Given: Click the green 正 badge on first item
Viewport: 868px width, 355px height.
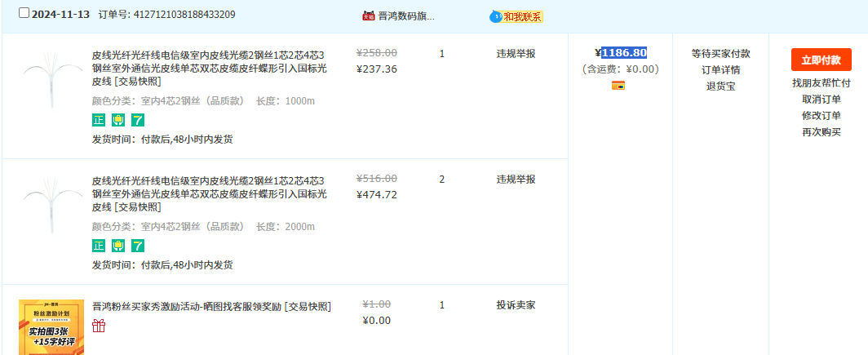Looking at the screenshot, I should pos(99,120).
